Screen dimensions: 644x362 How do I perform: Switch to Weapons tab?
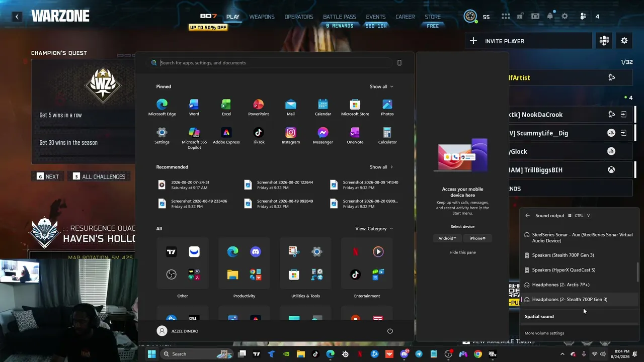[x=262, y=17]
